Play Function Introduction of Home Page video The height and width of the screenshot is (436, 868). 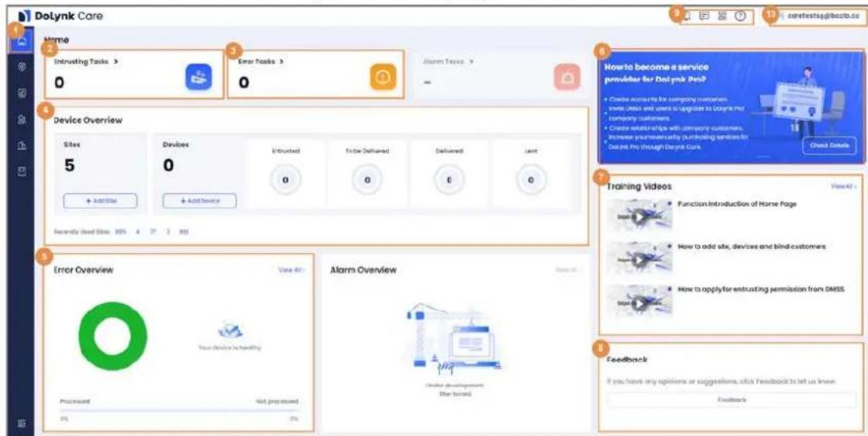point(639,215)
